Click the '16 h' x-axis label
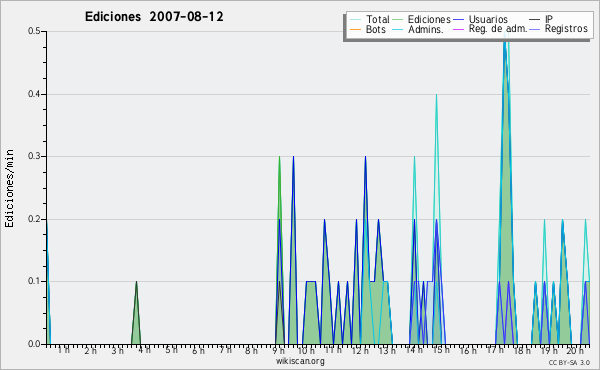 (468, 350)
